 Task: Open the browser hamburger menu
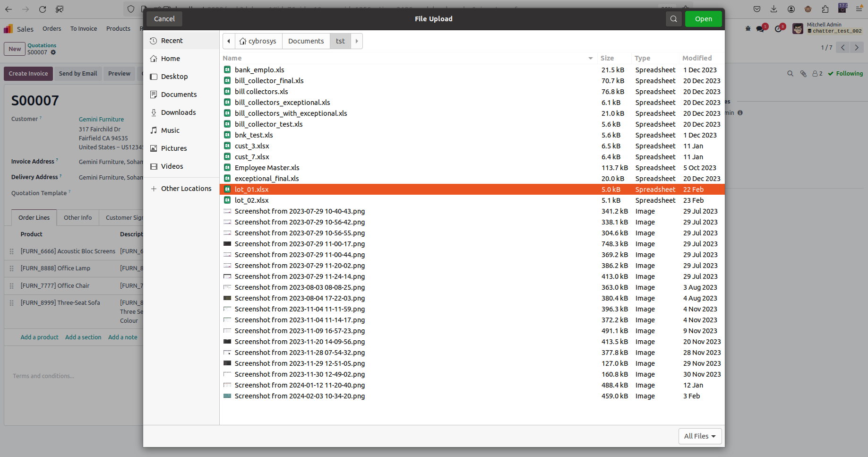point(859,9)
